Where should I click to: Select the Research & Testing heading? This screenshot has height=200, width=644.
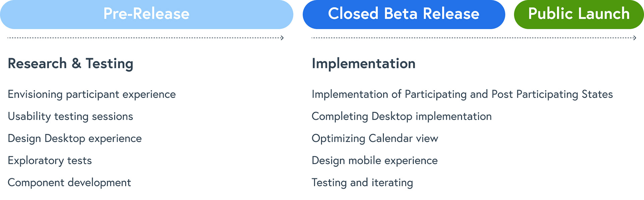70,64
